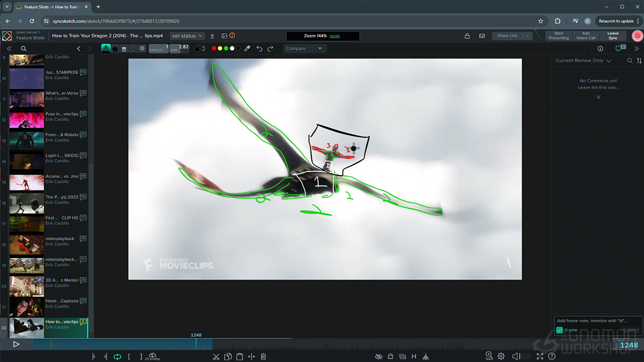Click the trash icon to delete sketch
This screenshot has width=644, height=362.
[263, 356]
